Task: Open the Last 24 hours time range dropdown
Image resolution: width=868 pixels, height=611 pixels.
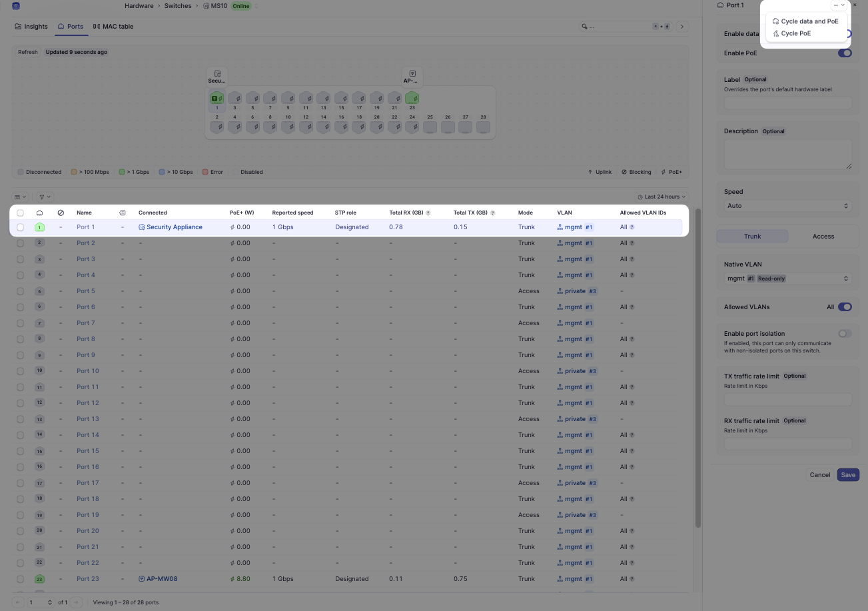Action: [x=660, y=196]
